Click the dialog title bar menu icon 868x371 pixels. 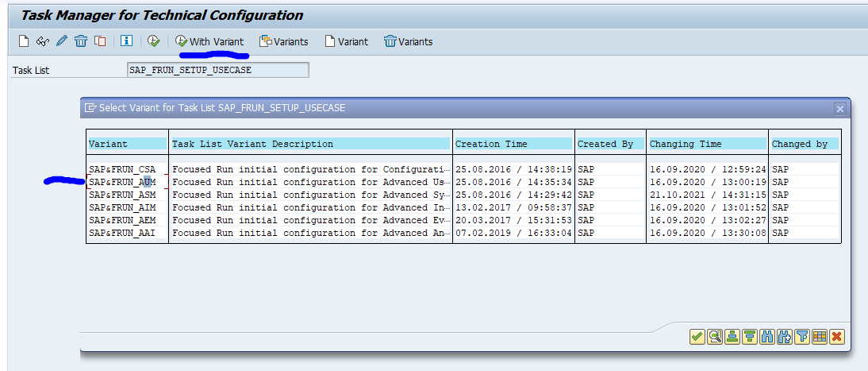[x=90, y=107]
